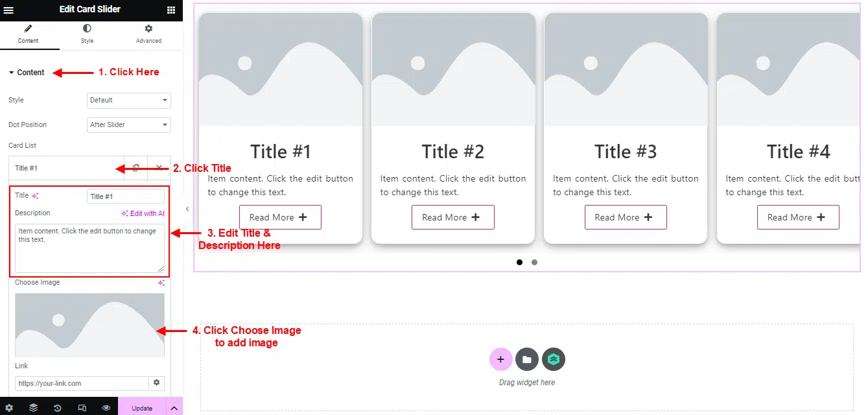Viewport: 868px width, 415px height.
Task: Click Edit with AI link
Action: [x=143, y=213]
